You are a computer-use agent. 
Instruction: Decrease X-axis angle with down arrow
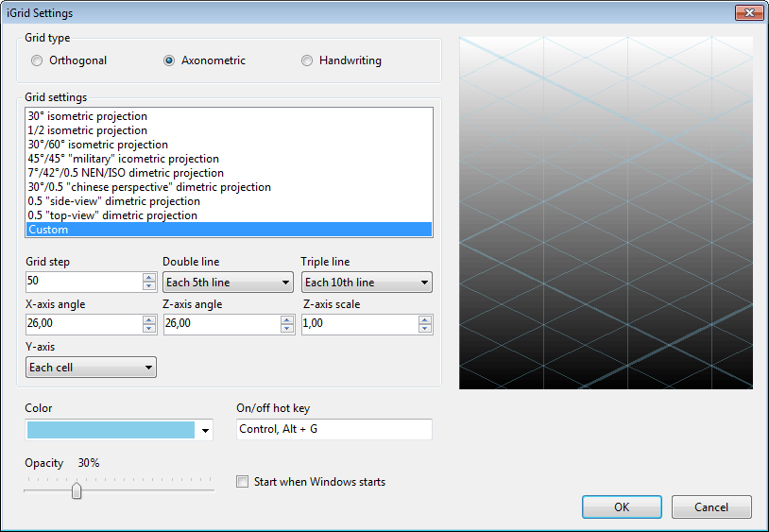point(149,329)
